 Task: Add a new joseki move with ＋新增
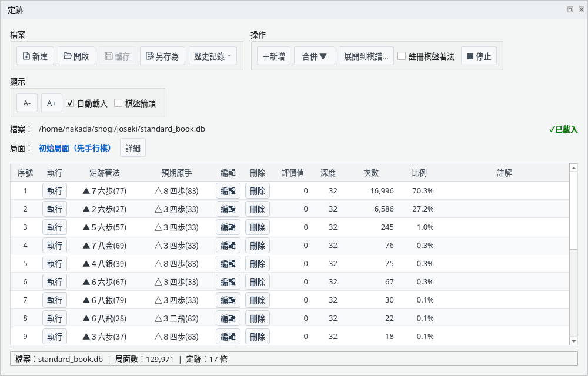tap(274, 56)
